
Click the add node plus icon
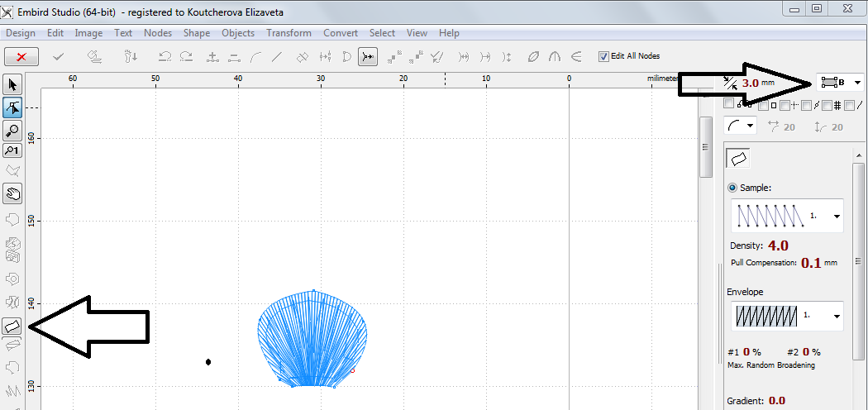tap(212, 57)
